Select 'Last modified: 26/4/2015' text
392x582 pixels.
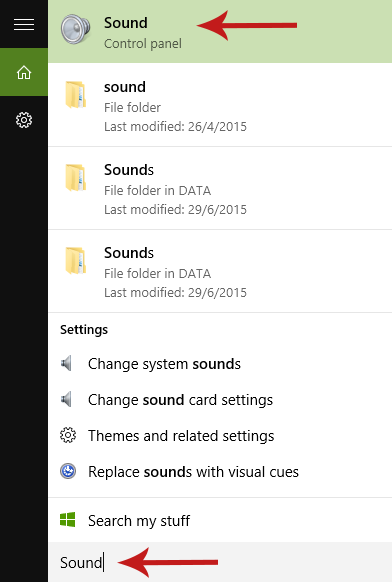tap(175, 127)
